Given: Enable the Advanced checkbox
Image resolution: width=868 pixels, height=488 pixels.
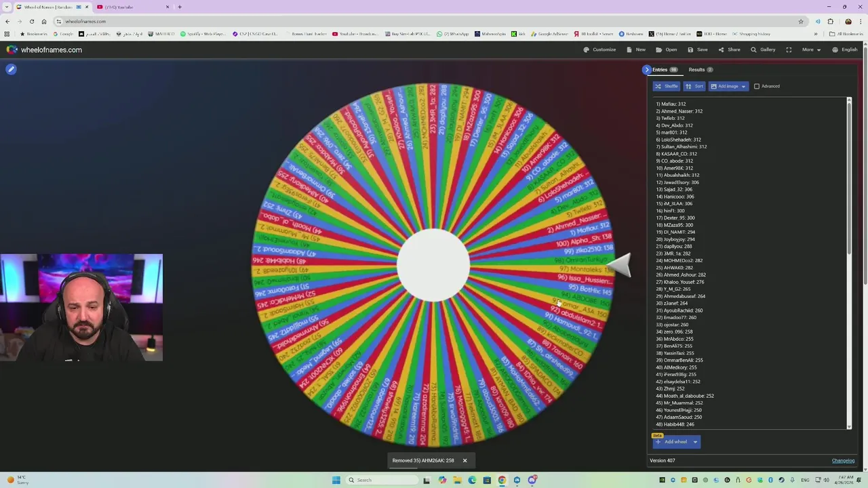Looking at the screenshot, I should [757, 86].
